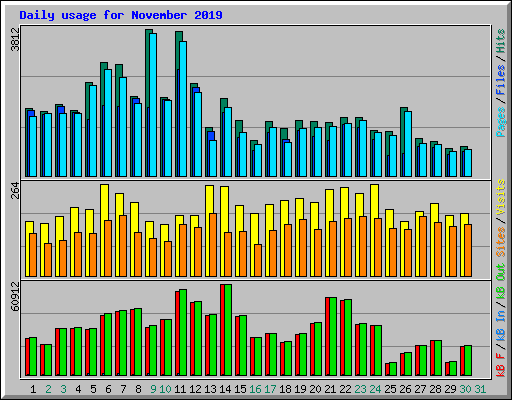This screenshot has width=512, height=400.
Task: Select day 26 on the x-axis
Action: [405, 389]
